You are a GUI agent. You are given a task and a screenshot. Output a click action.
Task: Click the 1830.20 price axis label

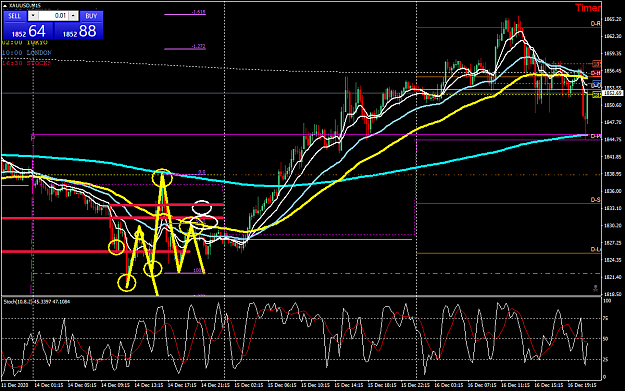click(x=612, y=226)
